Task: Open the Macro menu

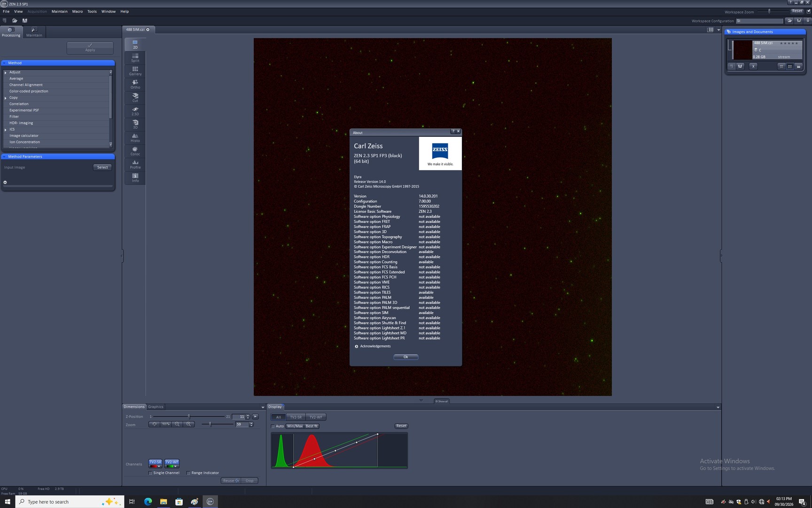Action: pos(78,11)
